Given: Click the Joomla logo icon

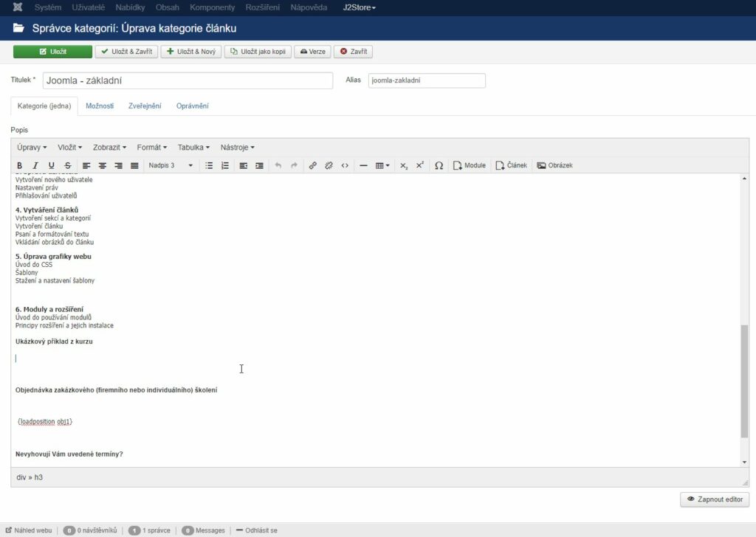Looking at the screenshot, I should 18,7.
